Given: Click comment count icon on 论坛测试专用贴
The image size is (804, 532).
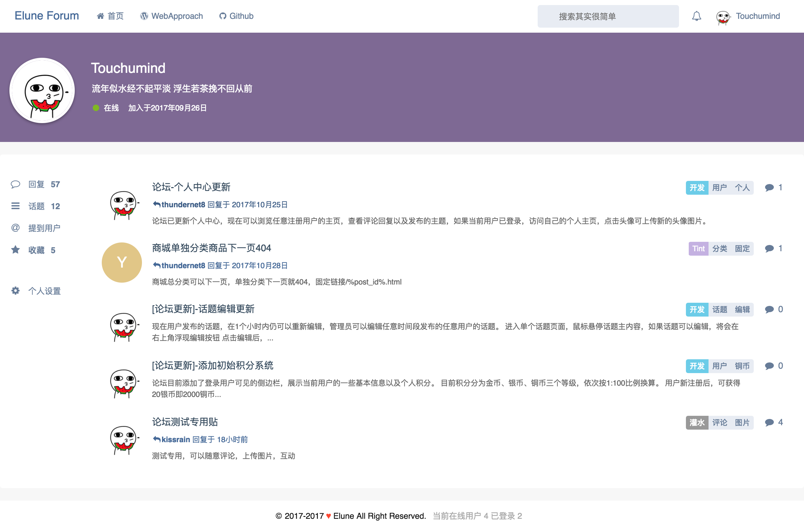Looking at the screenshot, I should (x=769, y=422).
